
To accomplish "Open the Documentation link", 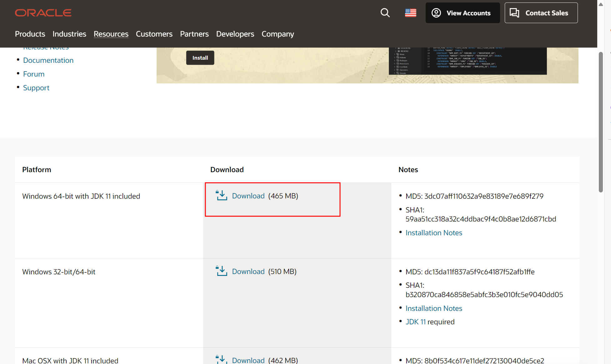I will [x=48, y=60].
